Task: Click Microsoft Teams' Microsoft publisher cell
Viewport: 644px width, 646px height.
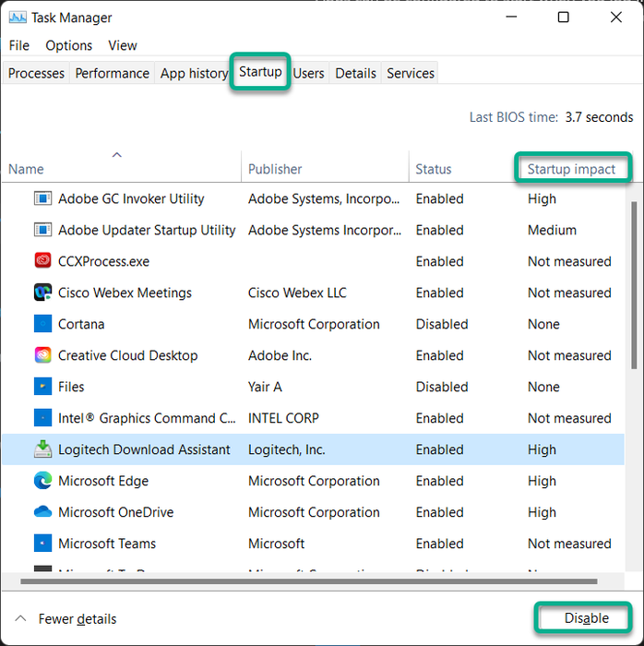Action: tap(276, 543)
